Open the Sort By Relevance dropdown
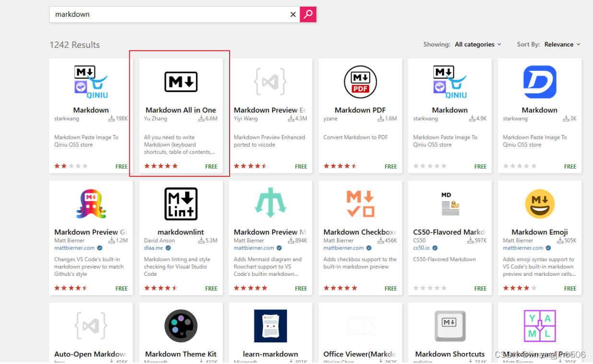Image resolution: width=593 pixels, height=364 pixels. click(562, 45)
